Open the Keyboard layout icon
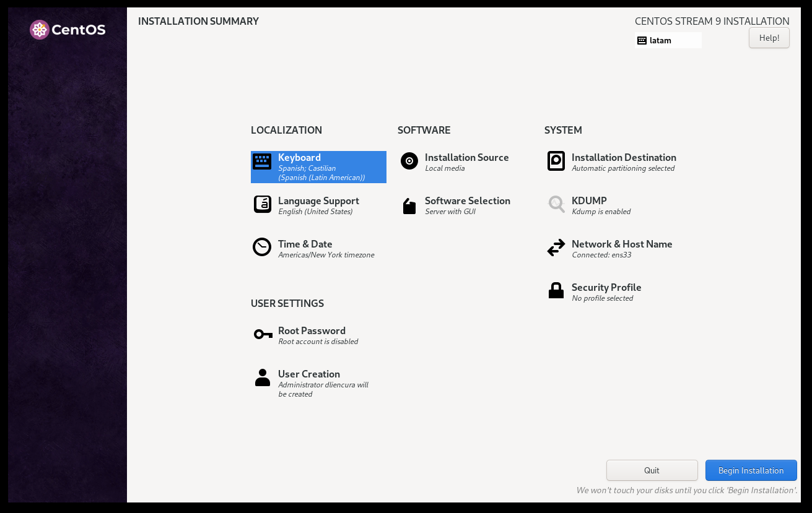The height and width of the screenshot is (513, 812). tap(262, 162)
